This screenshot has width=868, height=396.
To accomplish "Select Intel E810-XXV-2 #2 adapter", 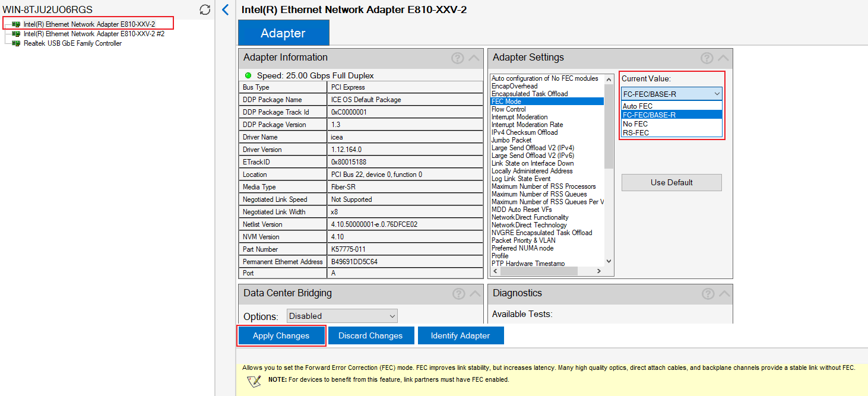I will click(x=94, y=34).
